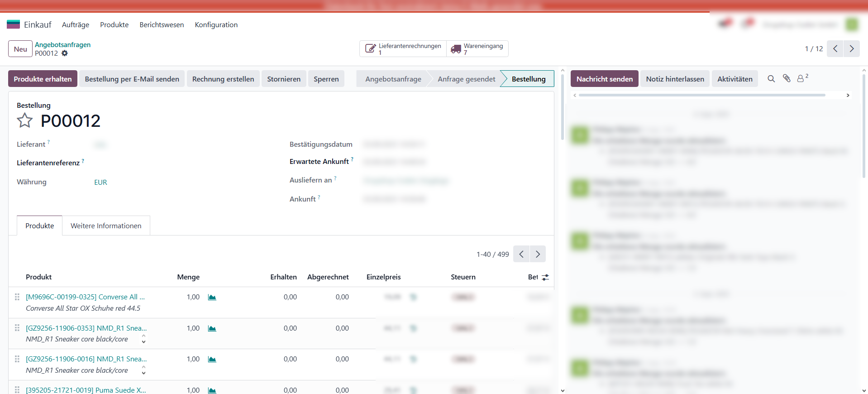The image size is (868, 394).
Task: Open the Berichtswesen menu
Action: [x=162, y=25]
